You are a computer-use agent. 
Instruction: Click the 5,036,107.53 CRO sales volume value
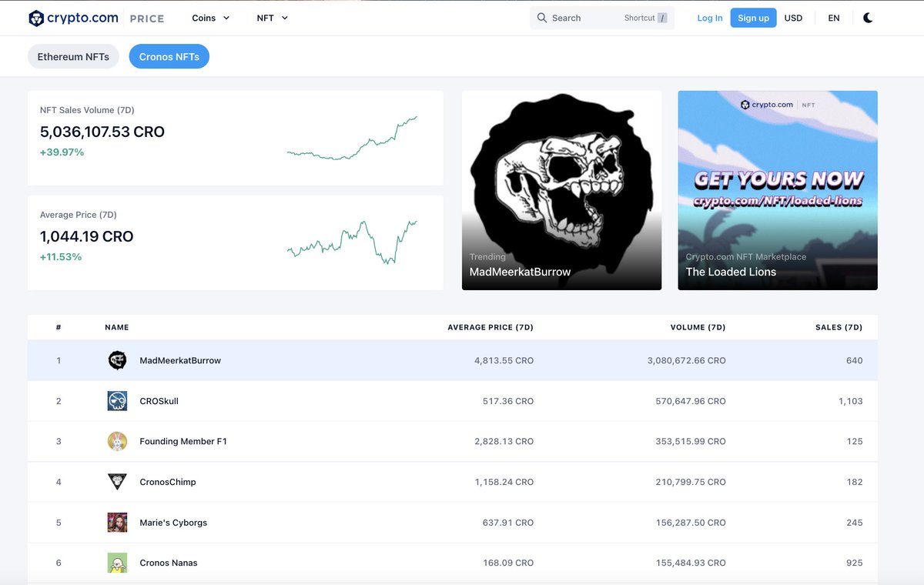(x=102, y=132)
